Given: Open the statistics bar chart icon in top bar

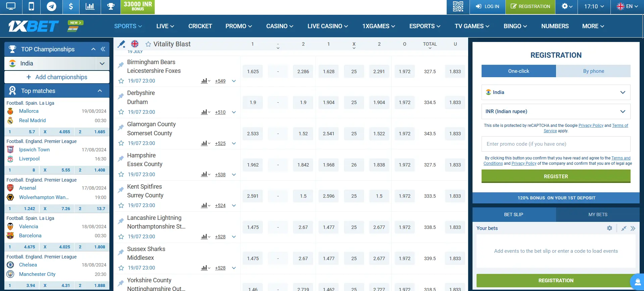Looking at the screenshot, I should tap(90, 6).
